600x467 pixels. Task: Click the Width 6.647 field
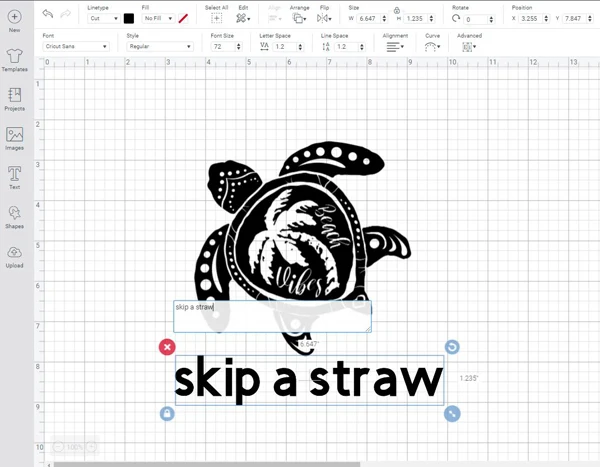click(x=369, y=18)
